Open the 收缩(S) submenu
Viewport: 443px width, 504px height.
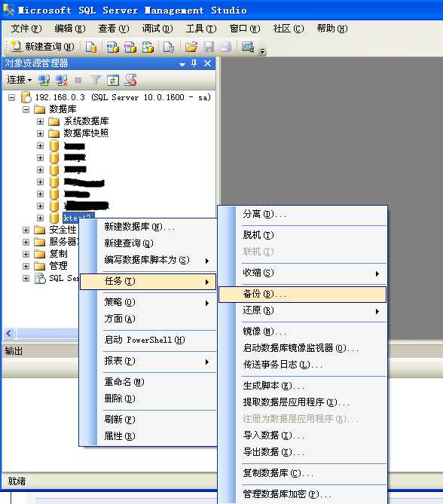click(x=302, y=273)
